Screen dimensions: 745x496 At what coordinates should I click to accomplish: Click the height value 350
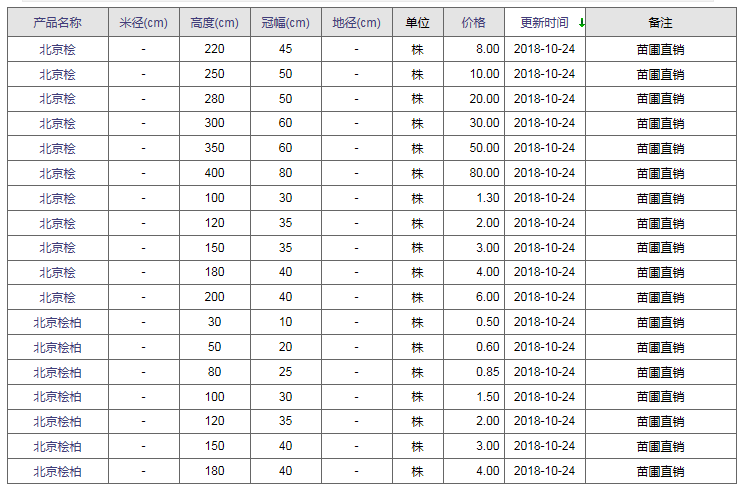[214, 148]
